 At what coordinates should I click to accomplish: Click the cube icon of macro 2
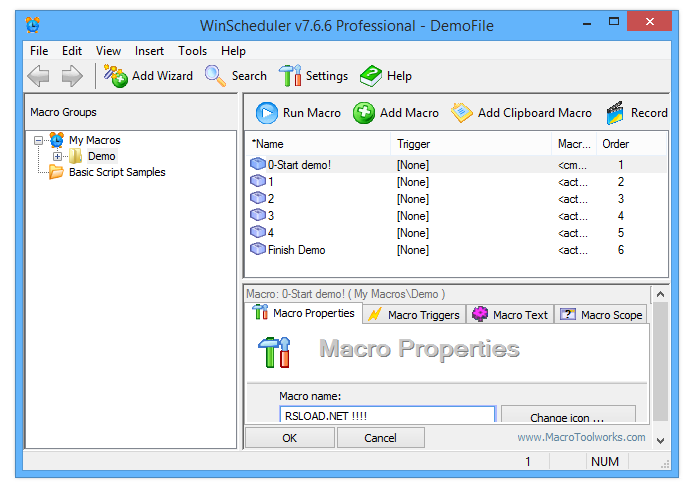coord(258,198)
